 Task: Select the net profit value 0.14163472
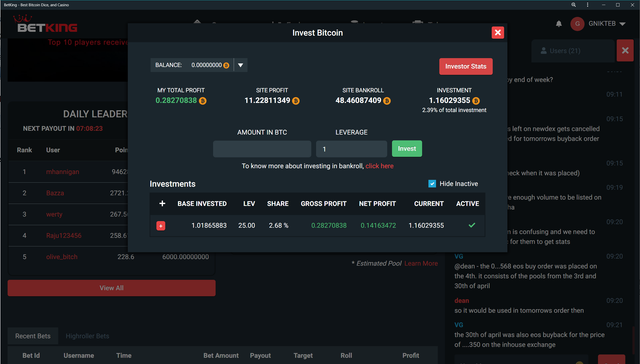point(378,226)
